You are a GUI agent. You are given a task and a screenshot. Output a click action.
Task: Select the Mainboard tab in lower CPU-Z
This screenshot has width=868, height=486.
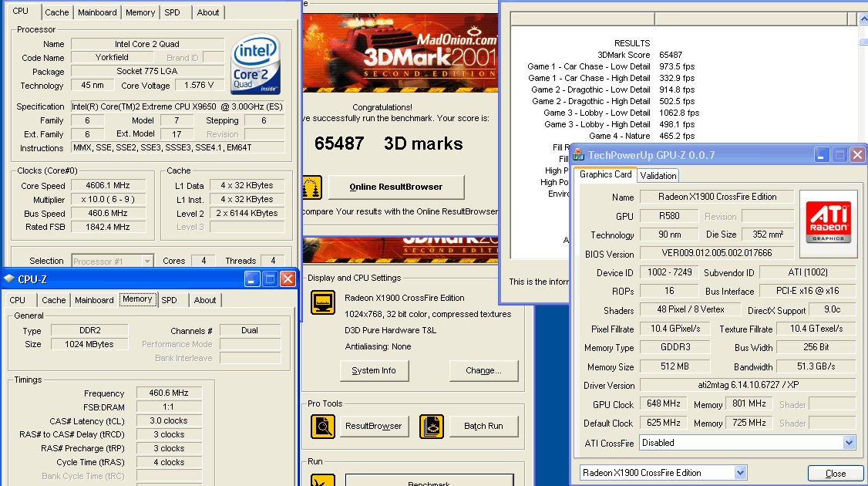click(94, 300)
